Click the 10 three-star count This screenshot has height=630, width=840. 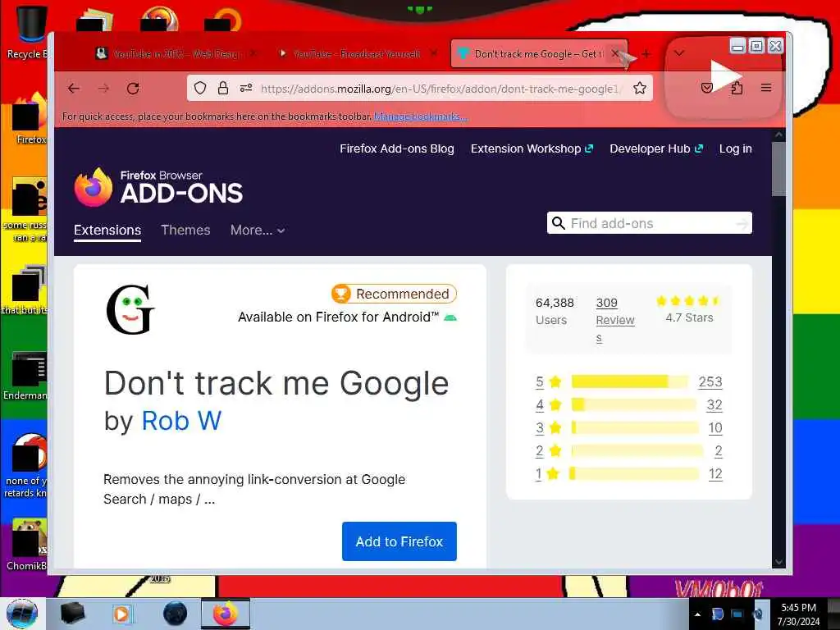pos(715,427)
